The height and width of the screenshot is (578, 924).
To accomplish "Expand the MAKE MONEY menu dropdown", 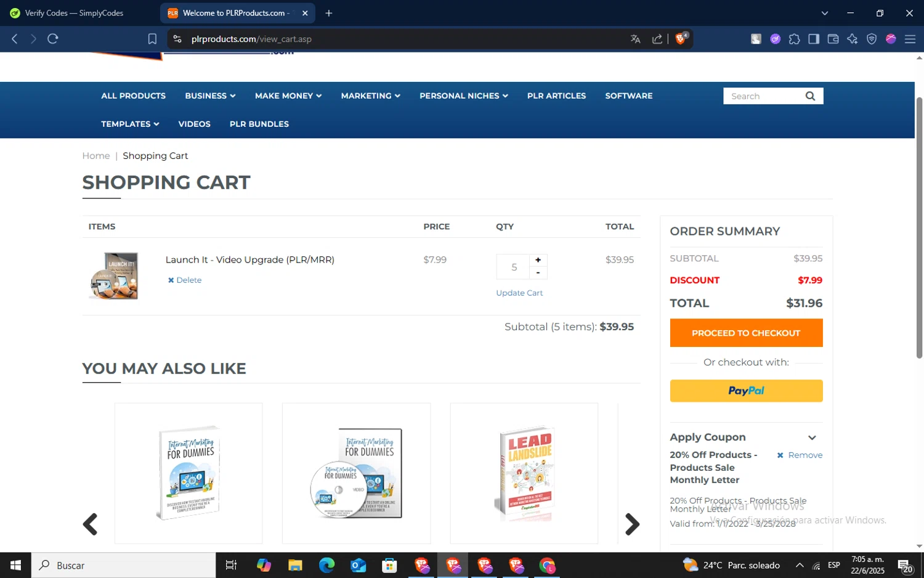I will pyautogui.click(x=288, y=96).
